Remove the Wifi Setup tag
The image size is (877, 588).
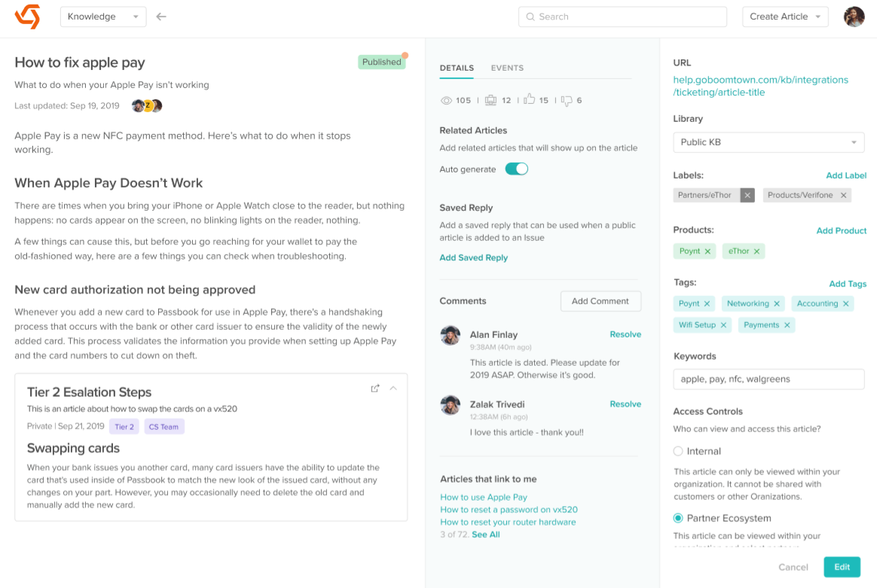point(723,324)
